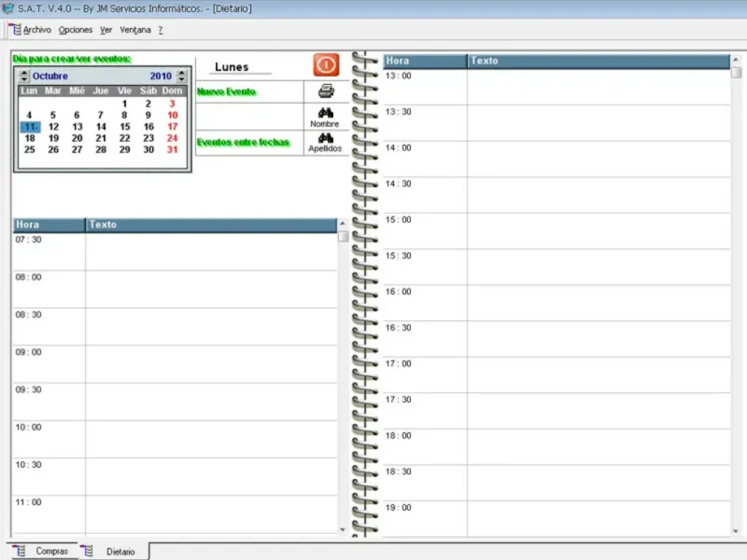Select October 1 in calendar
747x560 pixels.
point(124,104)
